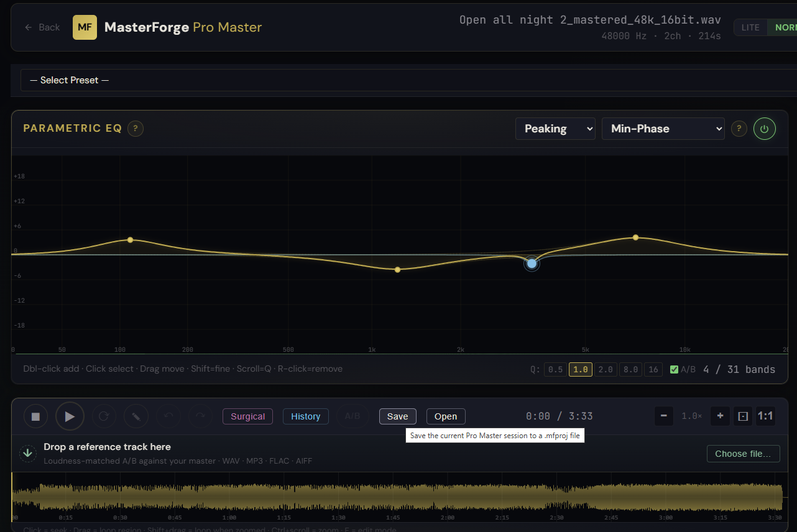Select the highlighted blue EQ band node
Screen dimensions: 797x532
tap(532, 264)
